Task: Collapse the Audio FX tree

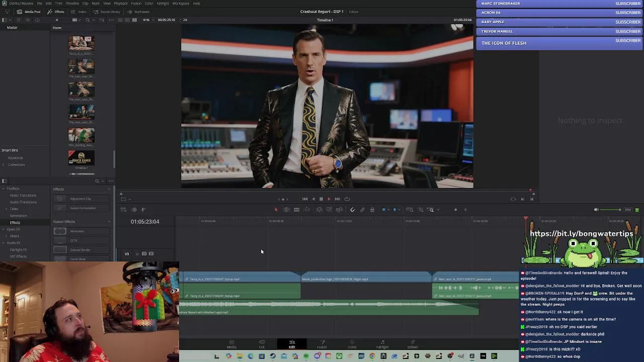Action: (3, 243)
